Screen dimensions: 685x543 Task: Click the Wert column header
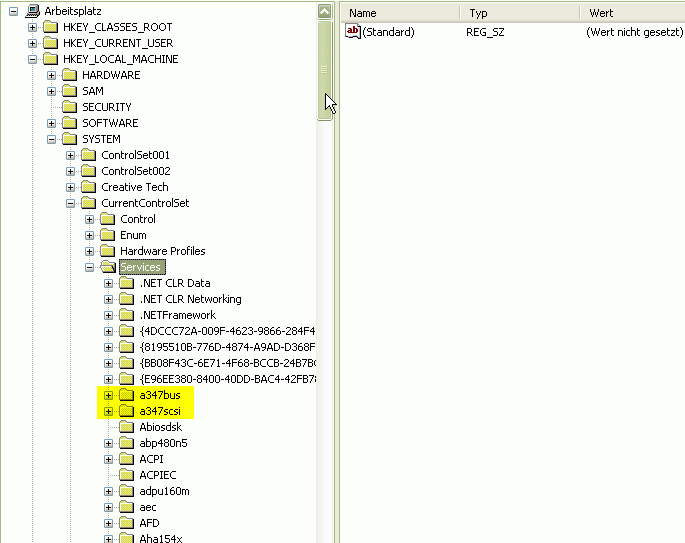[632, 13]
